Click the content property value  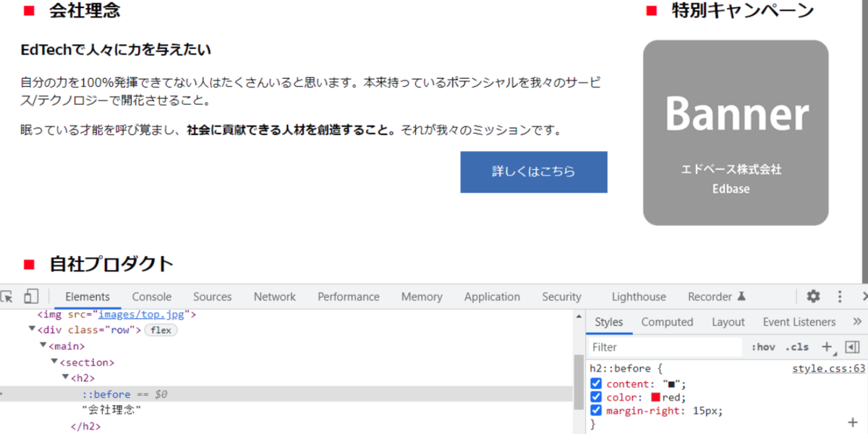click(x=673, y=384)
